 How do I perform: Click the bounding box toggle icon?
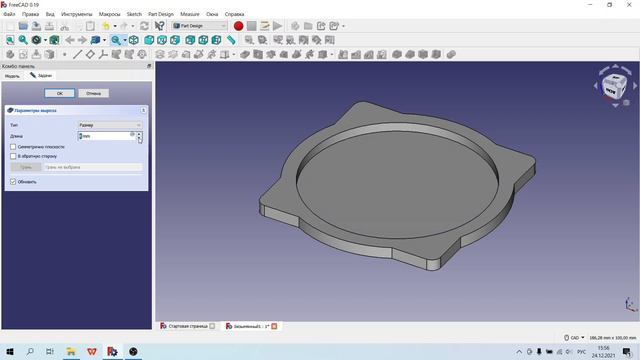click(54, 40)
